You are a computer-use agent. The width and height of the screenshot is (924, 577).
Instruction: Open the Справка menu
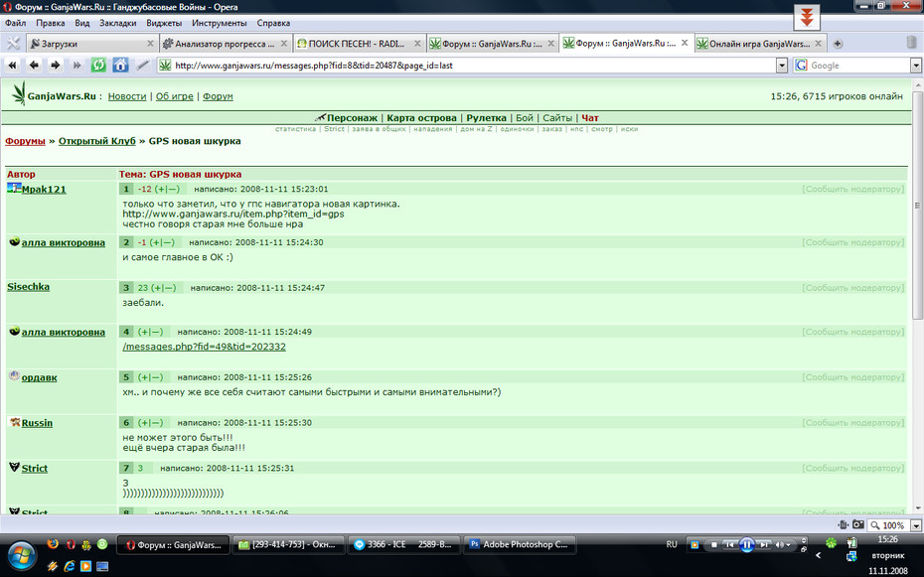click(x=273, y=23)
